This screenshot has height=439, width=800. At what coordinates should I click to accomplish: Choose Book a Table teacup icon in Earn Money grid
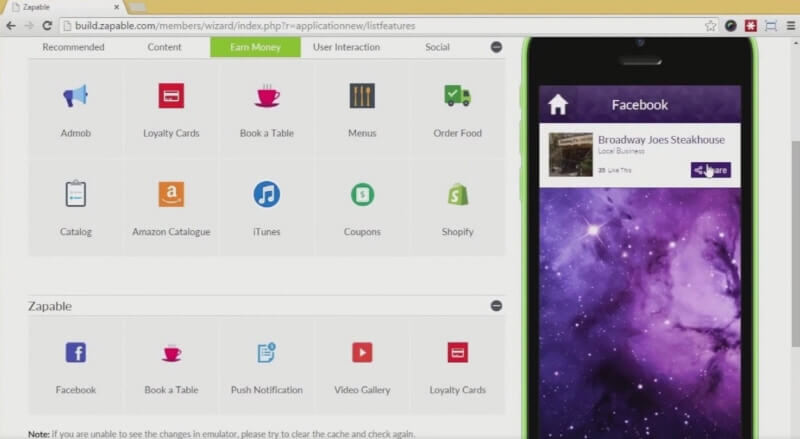click(267, 96)
